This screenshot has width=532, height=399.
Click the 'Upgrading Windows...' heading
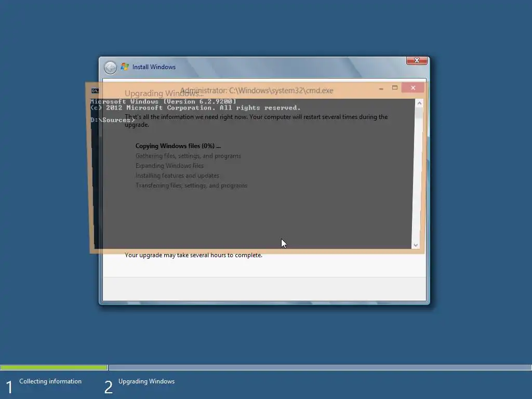pyautogui.click(x=164, y=94)
